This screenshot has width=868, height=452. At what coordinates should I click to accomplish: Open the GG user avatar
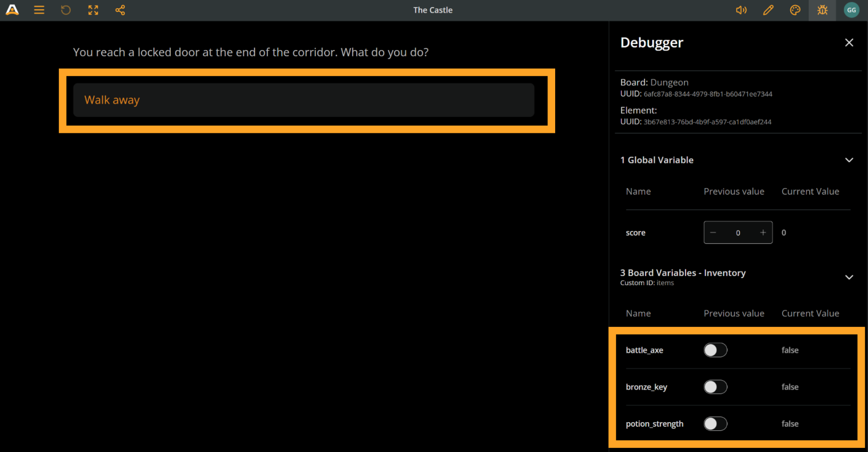click(x=851, y=10)
